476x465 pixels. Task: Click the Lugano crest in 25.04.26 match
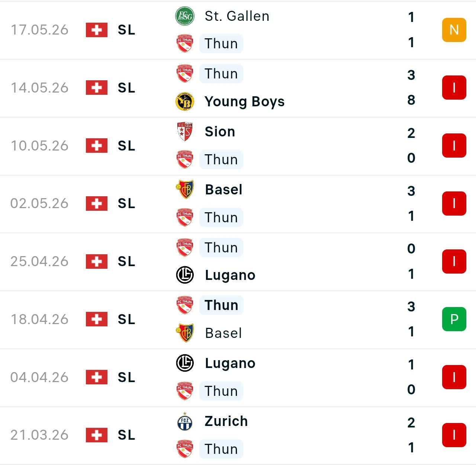(x=185, y=275)
